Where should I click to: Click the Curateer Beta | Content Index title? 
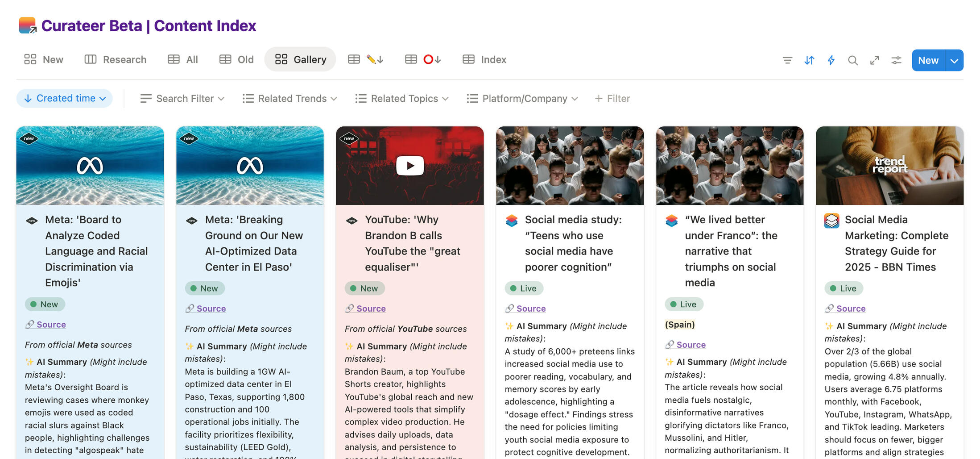coord(149,26)
